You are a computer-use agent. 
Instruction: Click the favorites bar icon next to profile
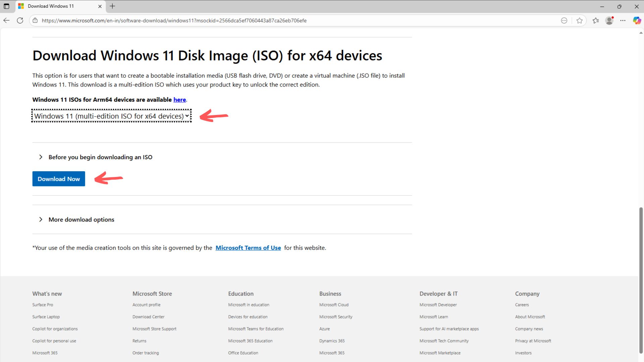pos(596,20)
